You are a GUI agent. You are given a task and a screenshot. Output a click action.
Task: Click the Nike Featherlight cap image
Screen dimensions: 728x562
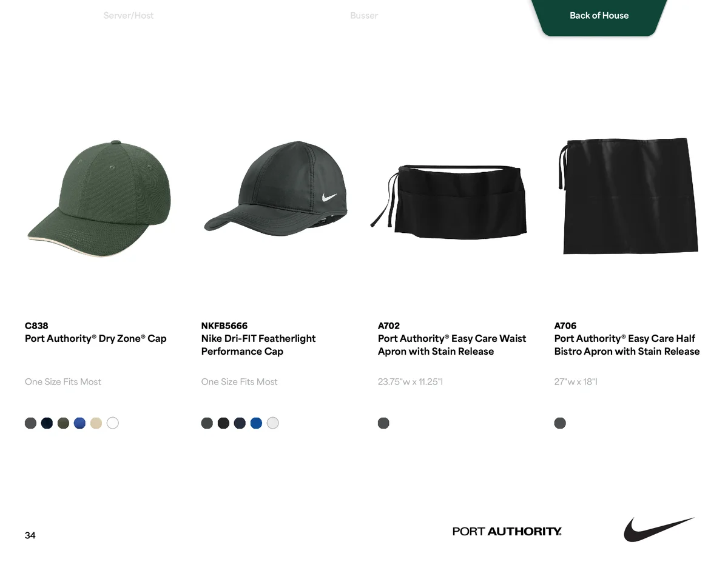point(276,186)
